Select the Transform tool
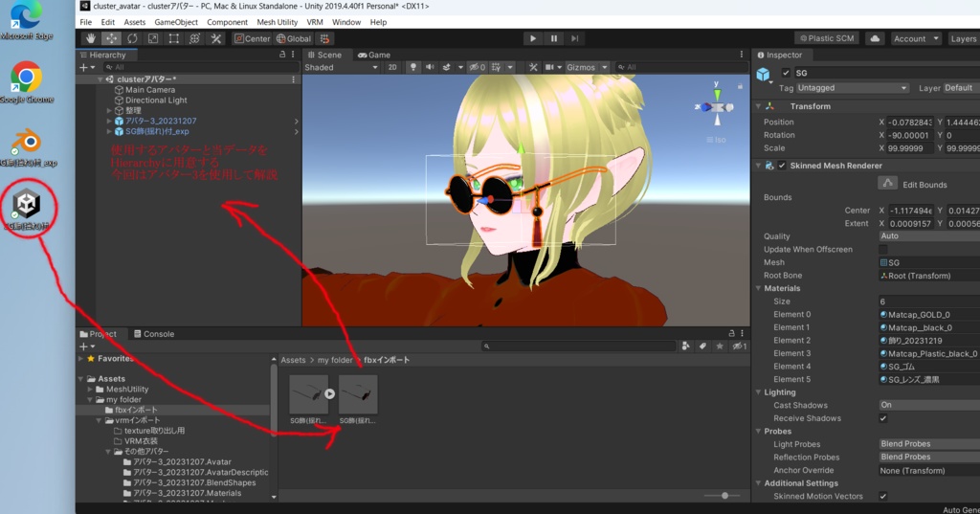The height and width of the screenshot is (514, 980). coord(195,39)
